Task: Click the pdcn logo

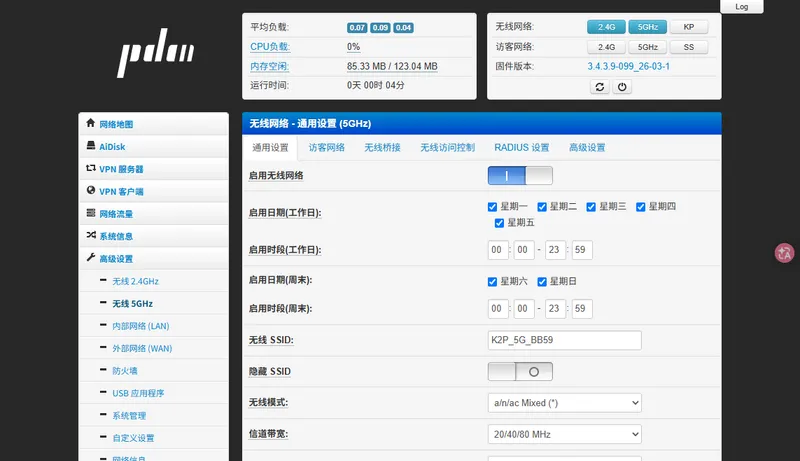Action: click(x=156, y=53)
